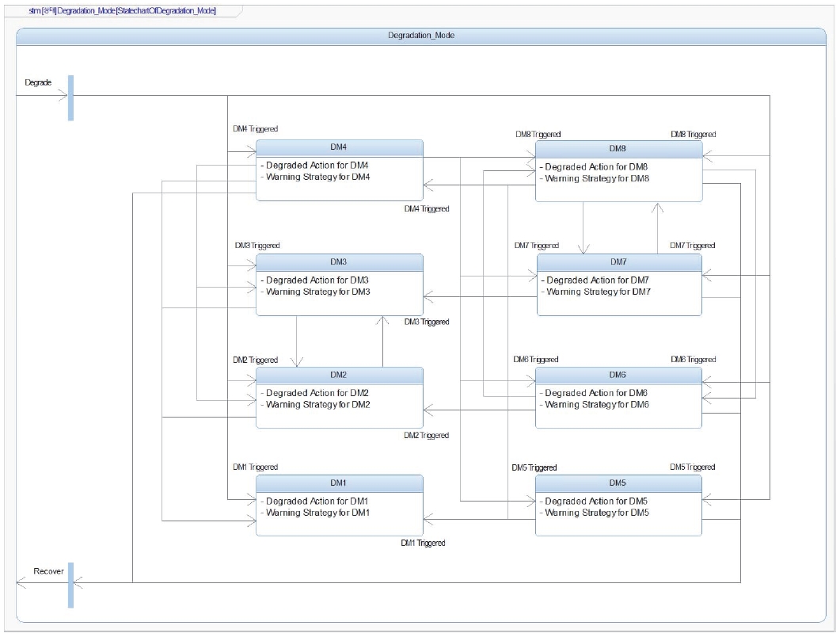Select the DM1 state title

pos(339,483)
